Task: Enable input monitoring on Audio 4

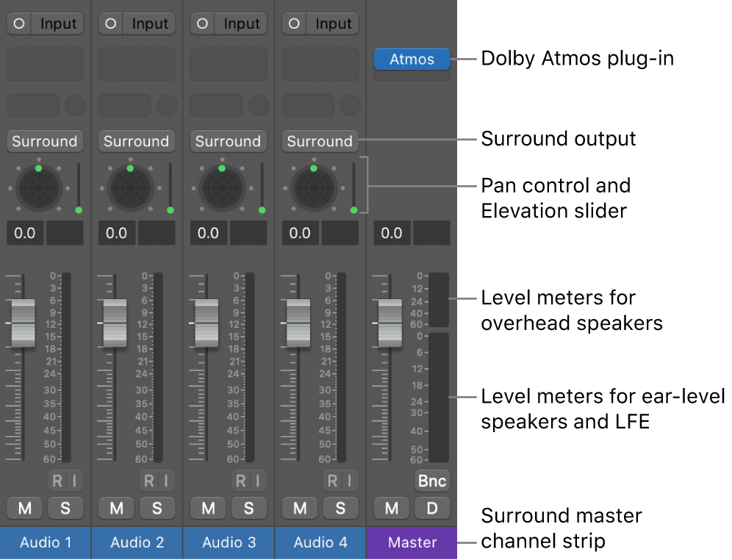Action: click(x=349, y=481)
